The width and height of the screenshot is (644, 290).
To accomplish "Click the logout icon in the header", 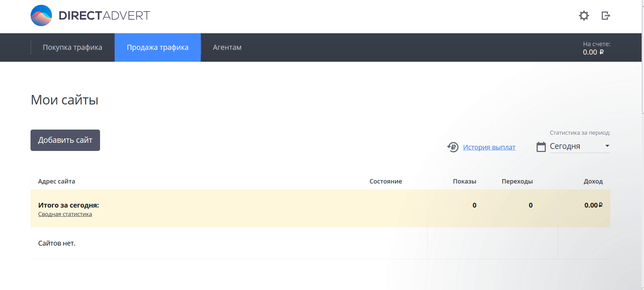I will coord(606,16).
